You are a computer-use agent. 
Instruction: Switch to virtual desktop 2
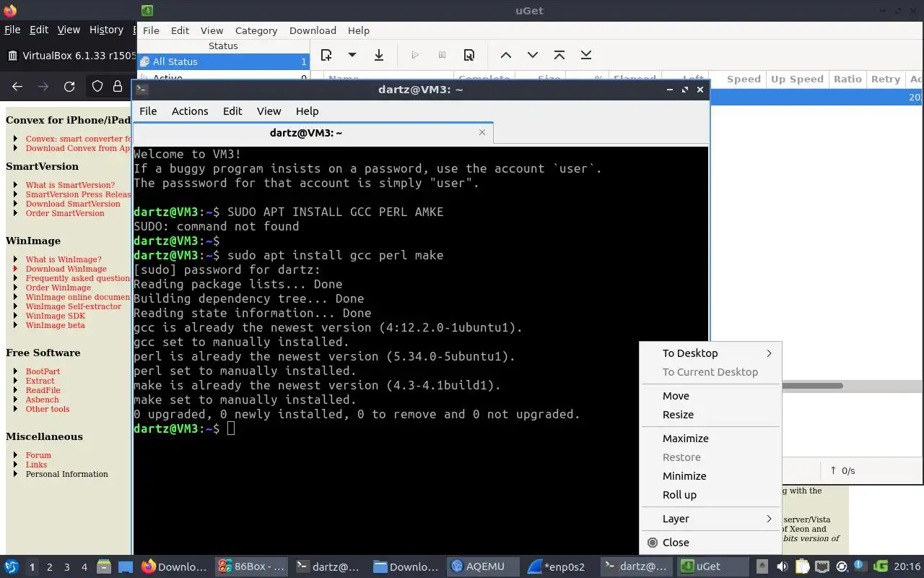click(x=49, y=567)
